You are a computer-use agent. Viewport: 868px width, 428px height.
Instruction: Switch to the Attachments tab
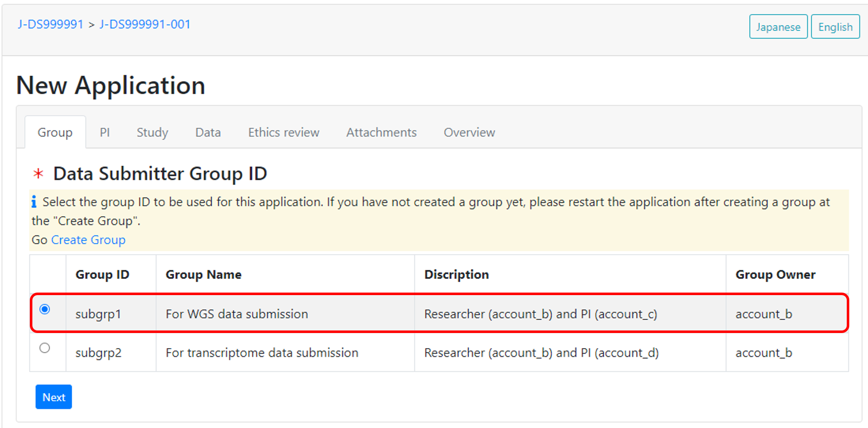tap(381, 132)
